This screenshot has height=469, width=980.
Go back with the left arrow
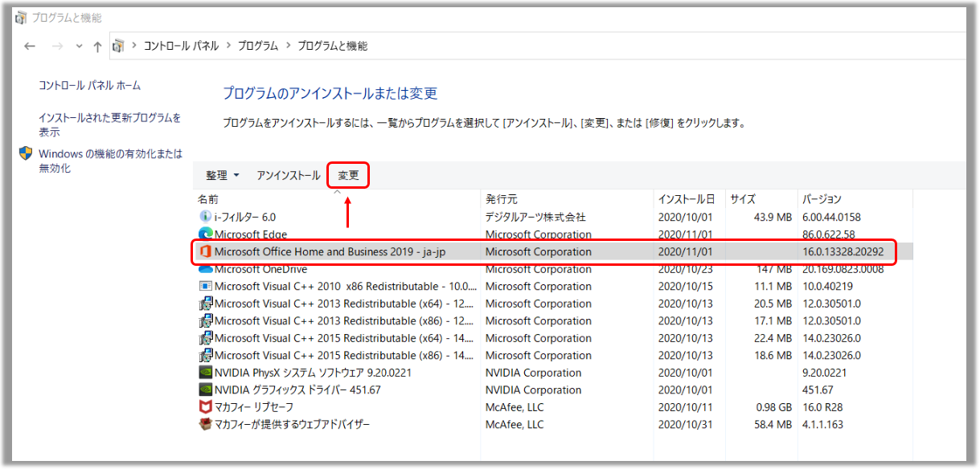click(x=30, y=47)
